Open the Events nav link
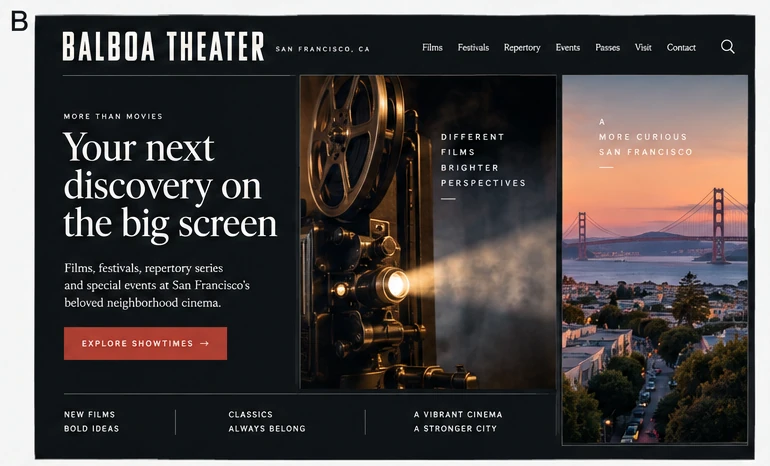 pyautogui.click(x=568, y=48)
